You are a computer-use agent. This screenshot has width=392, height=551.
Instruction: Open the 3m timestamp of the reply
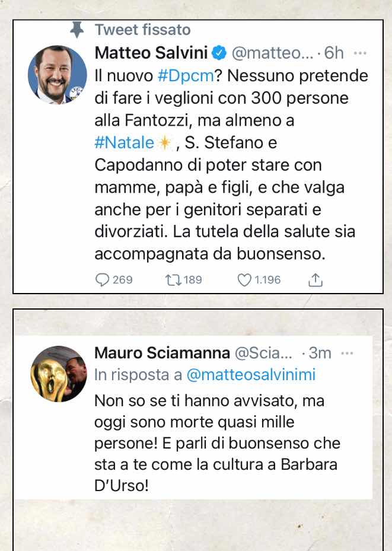[320, 353]
